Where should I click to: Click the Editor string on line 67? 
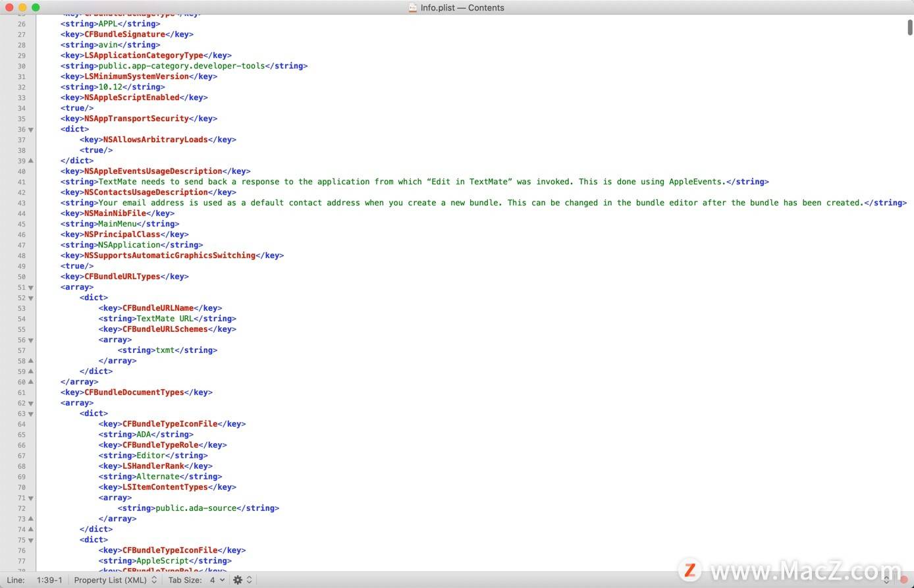click(151, 456)
